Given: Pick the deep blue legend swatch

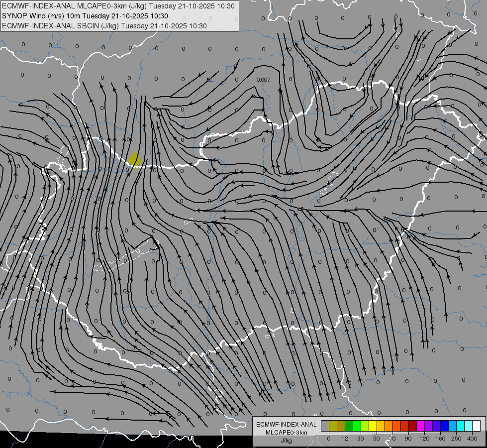Looking at the screenshot, I should 444,426.
